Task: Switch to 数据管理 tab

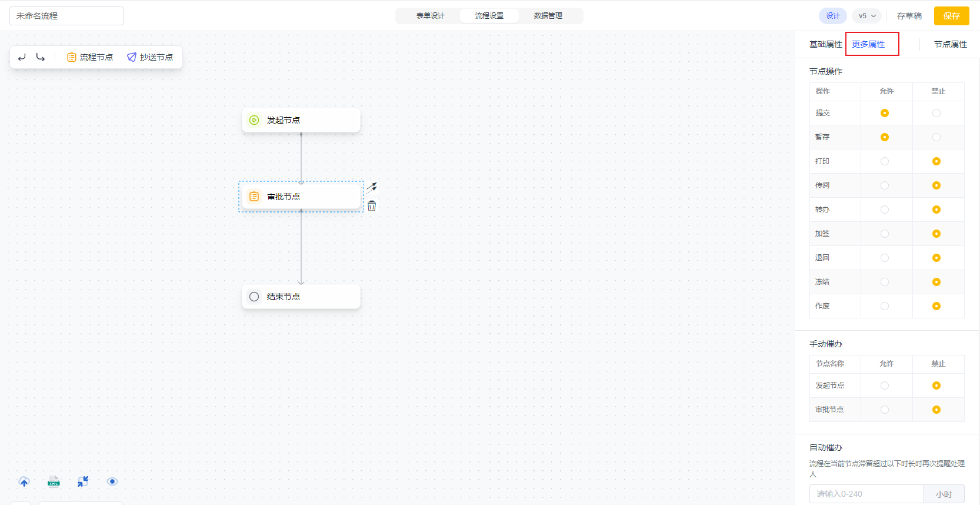Action: click(x=548, y=16)
